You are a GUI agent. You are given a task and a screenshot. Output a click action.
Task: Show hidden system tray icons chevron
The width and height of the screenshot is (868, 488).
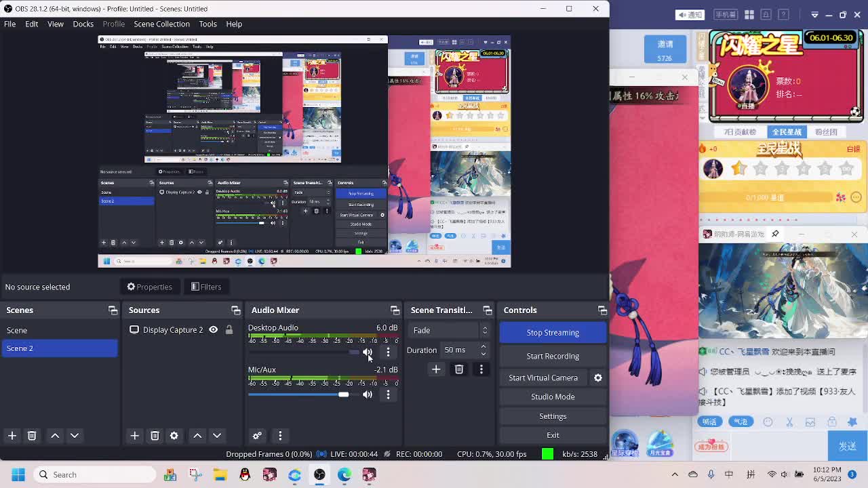point(675,474)
